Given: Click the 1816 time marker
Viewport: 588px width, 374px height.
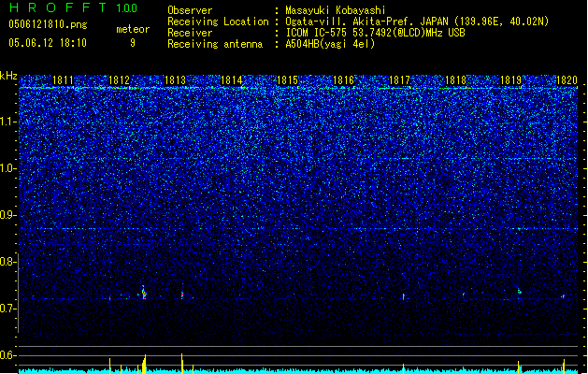Looking at the screenshot, I should click(343, 80).
